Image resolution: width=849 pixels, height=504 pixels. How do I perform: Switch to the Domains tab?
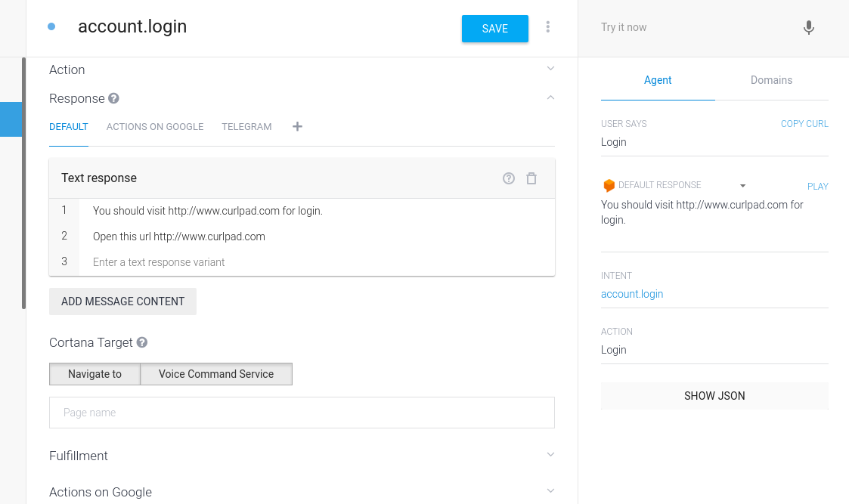tap(771, 80)
